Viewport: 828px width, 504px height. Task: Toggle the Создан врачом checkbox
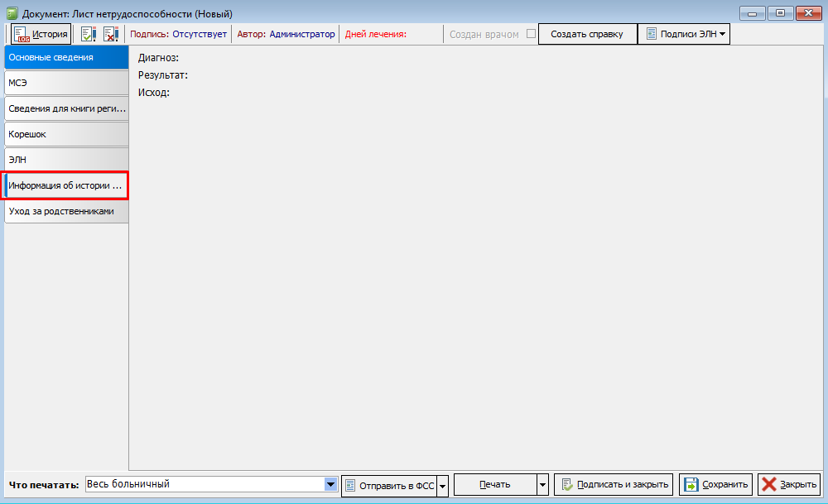[531, 34]
